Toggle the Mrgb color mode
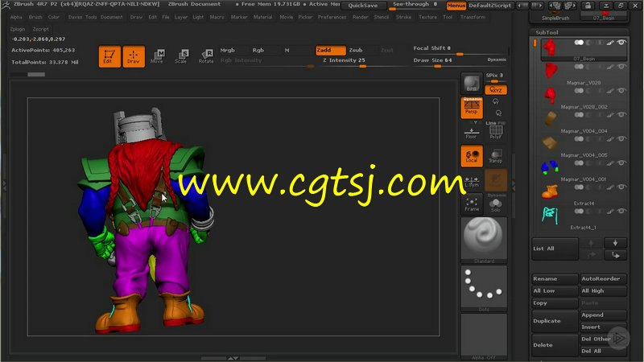 pyautogui.click(x=228, y=50)
